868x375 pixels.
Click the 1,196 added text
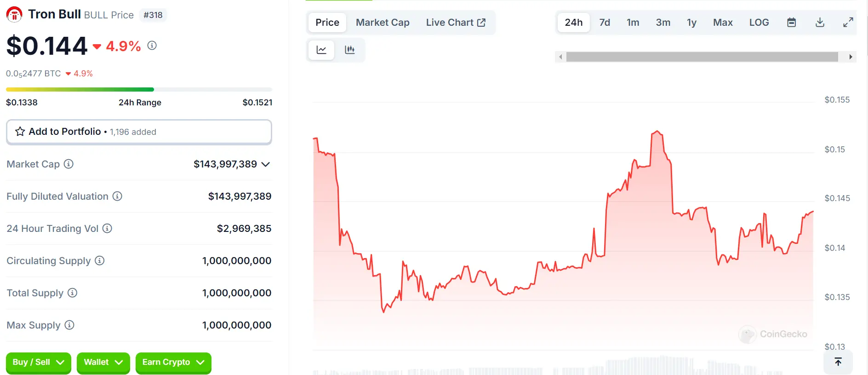[x=133, y=132]
